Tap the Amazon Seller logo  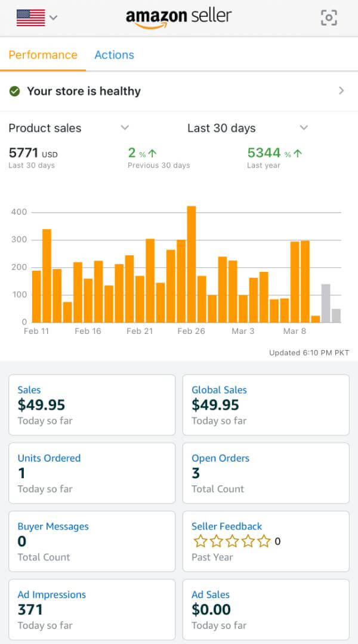[178, 17]
